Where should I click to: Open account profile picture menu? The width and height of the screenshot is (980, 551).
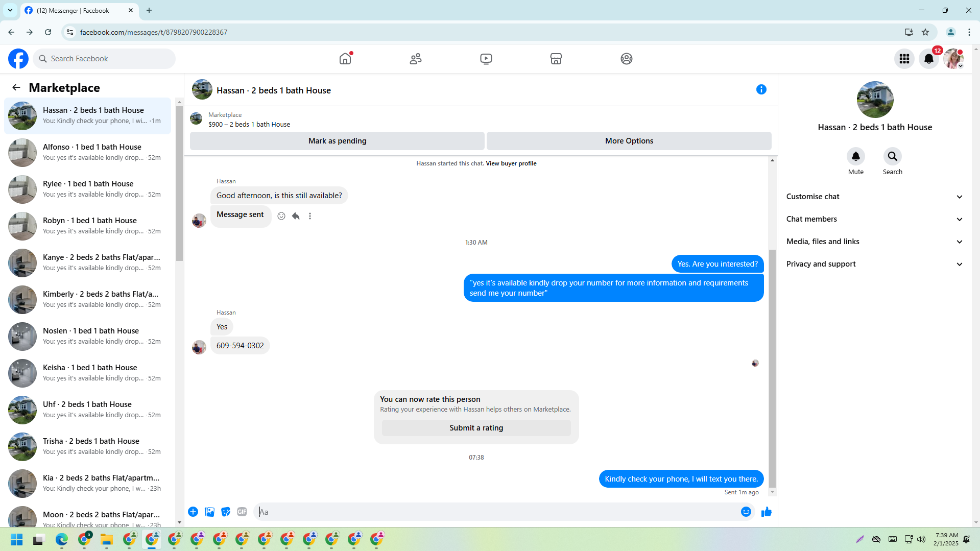click(953, 59)
